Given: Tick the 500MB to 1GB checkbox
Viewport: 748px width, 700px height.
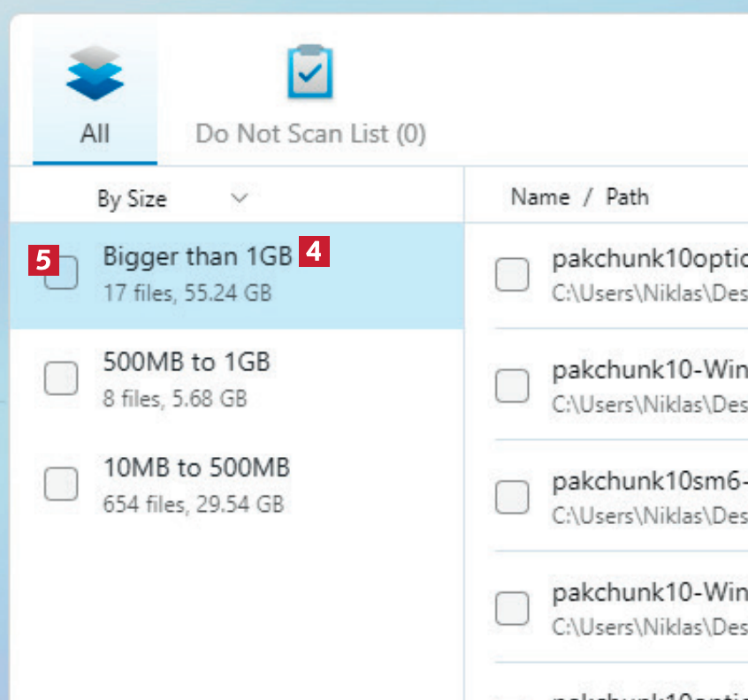Looking at the screenshot, I should (61, 379).
